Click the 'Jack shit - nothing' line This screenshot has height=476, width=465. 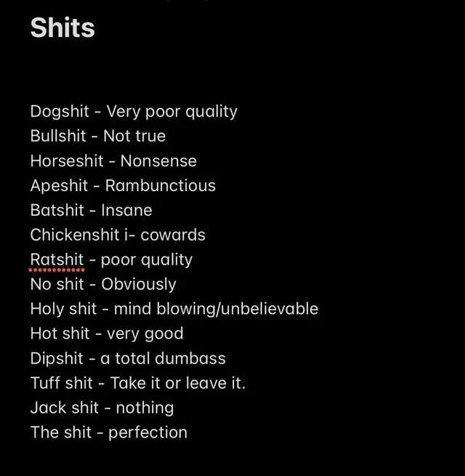tap(102, 408)
